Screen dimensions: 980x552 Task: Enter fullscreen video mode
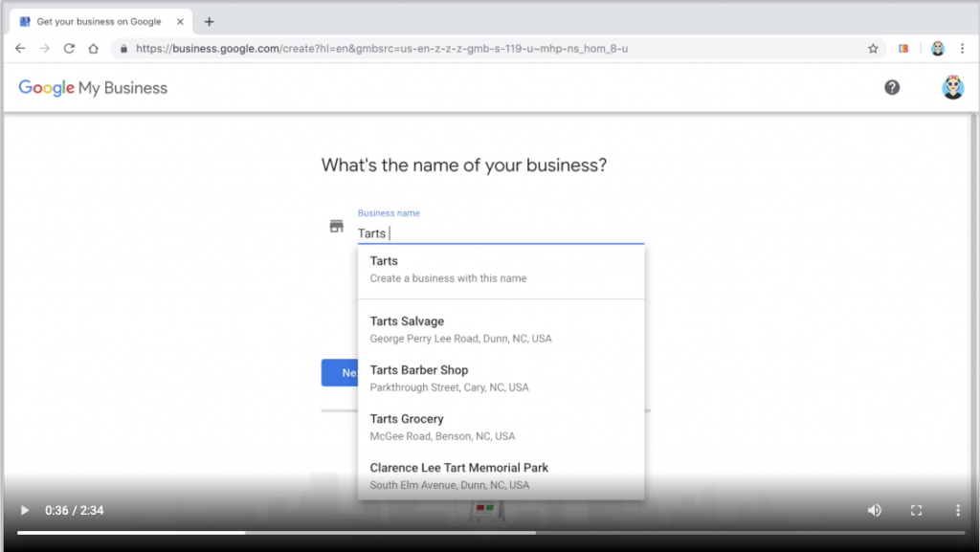916,510
